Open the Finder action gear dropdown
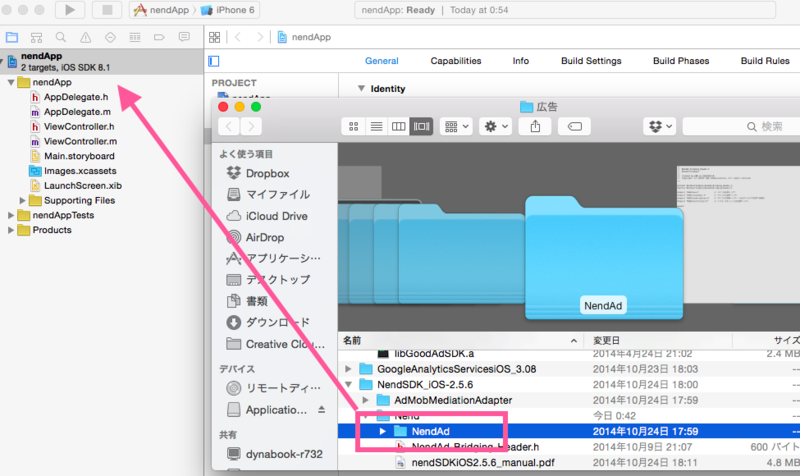This screenshot has height=476, width=800. [x=496, y=127]
